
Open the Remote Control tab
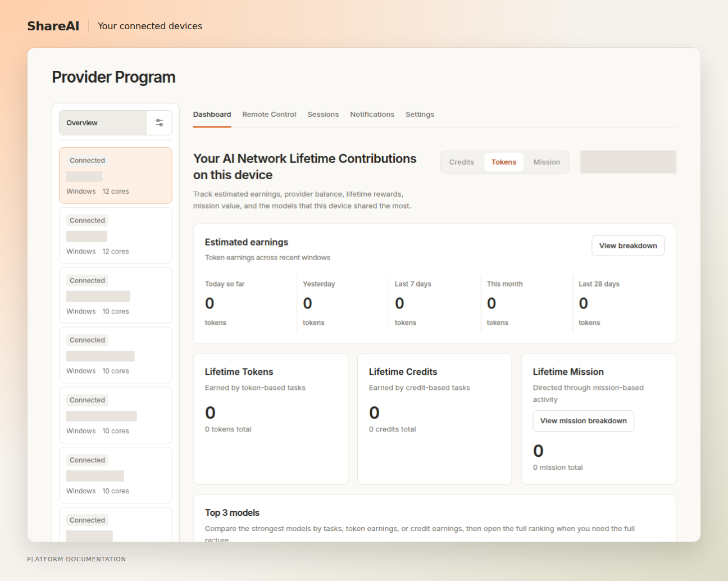coord(269,115)
